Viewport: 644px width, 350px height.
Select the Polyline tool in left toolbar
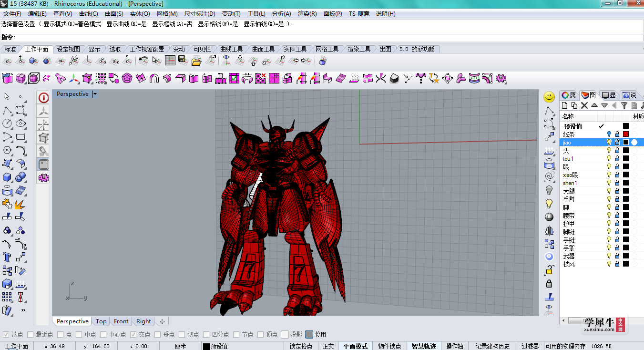tap(7, 110)
